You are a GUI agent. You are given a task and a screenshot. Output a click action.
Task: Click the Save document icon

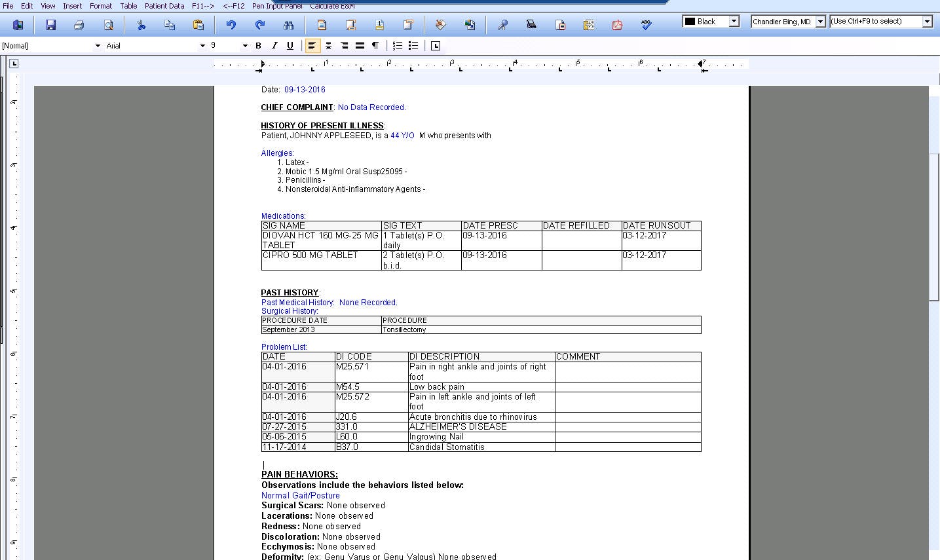50,24
